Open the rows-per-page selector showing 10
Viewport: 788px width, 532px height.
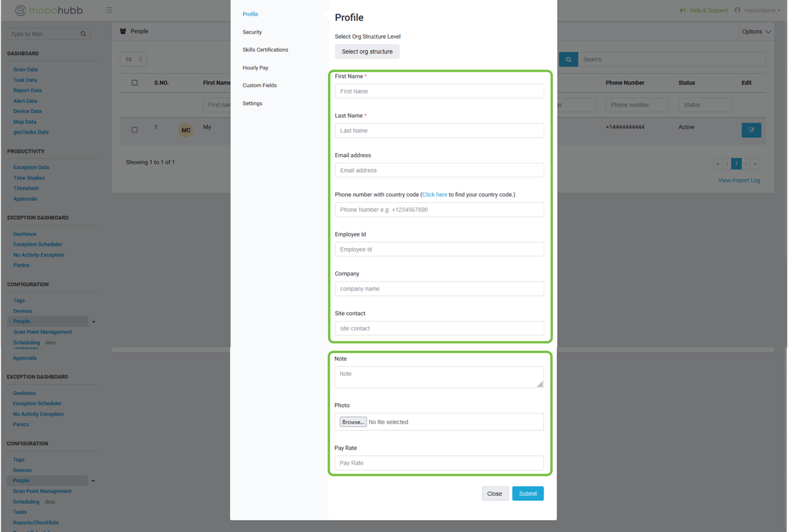coord(133,60)
